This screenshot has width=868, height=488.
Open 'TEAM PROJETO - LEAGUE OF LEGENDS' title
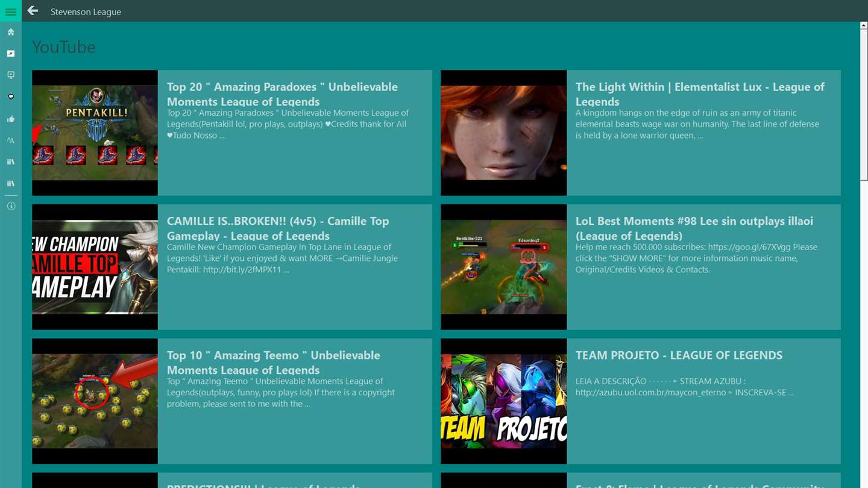coord(679,355)
